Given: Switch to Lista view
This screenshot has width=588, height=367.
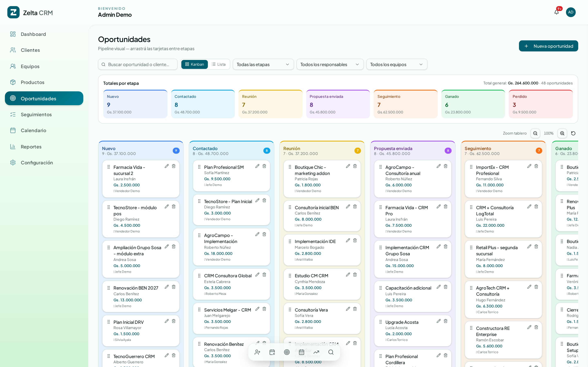Looking at the screenshot, I should point(219,64).
